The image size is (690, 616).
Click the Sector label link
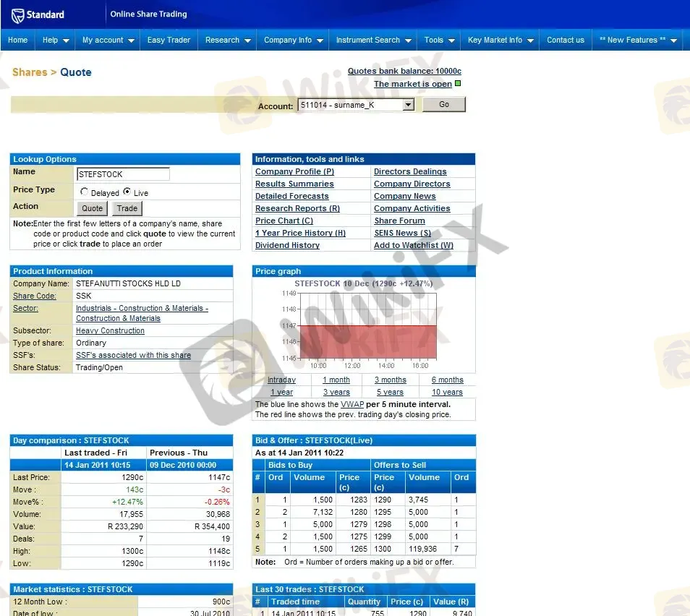click(x=25, y=308)
